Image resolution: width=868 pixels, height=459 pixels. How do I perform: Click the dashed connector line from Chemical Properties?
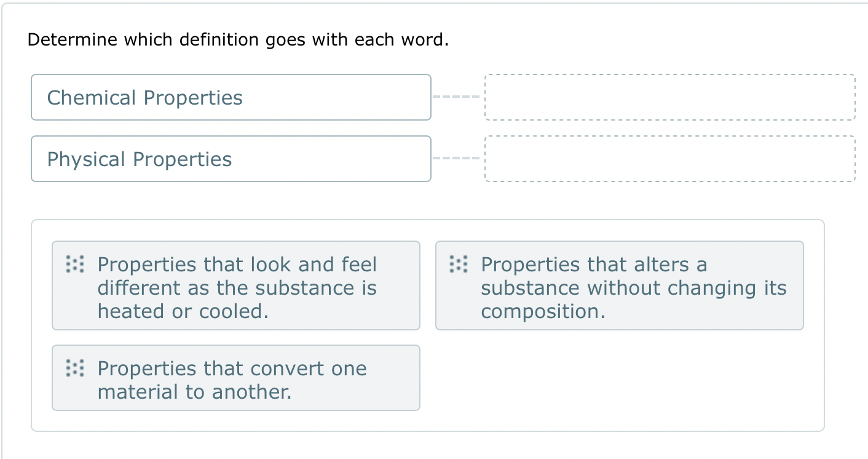tap(457, 97)
